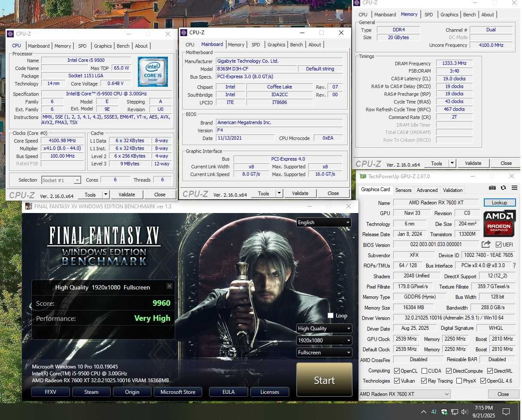This screenshot has width=522, height=420.
Task: Open the High Quality preset dropdown
Action: (324, 328)
